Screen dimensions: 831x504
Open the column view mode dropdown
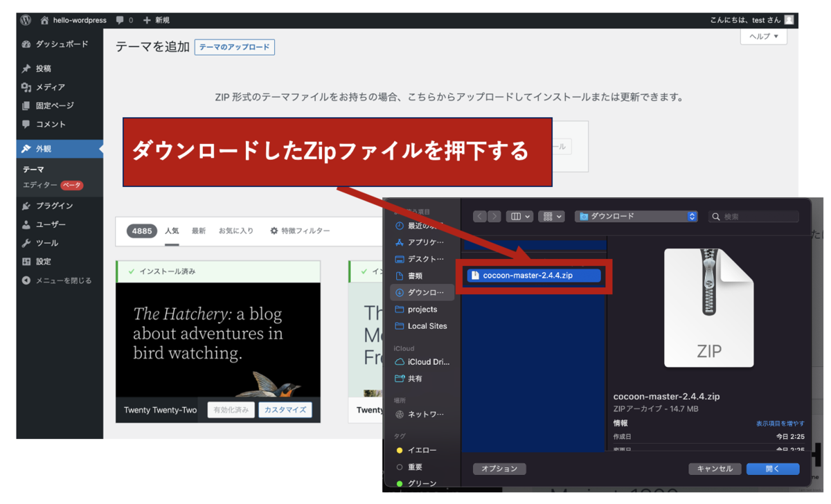519,217
